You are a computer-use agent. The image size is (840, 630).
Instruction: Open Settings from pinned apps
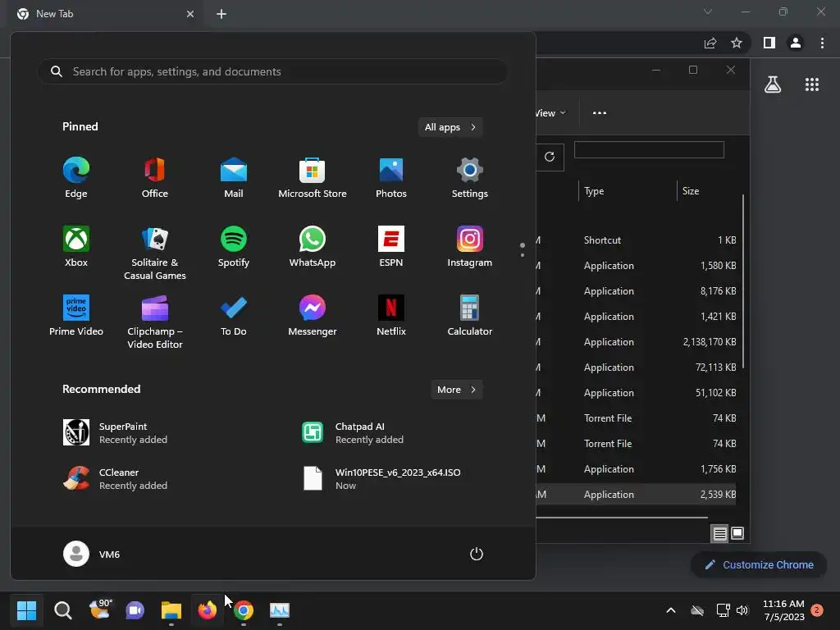click(x=470, y=178)
